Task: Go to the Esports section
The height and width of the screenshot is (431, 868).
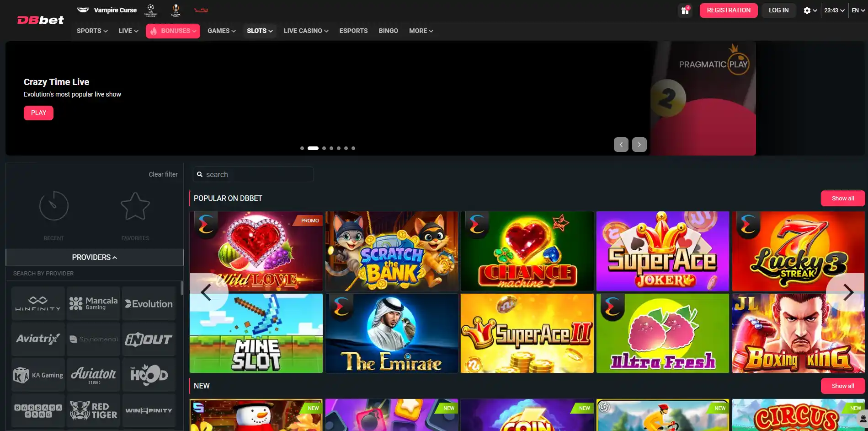Action: click(353, 31)
